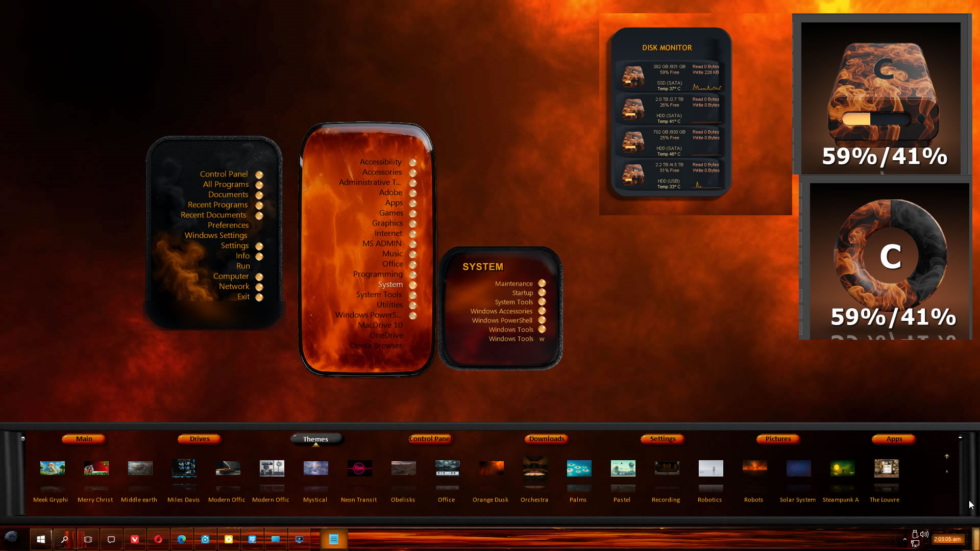Apply the Orange Dusk theme thumbnail
Viewport: 980px width, 551px height.
pos(491,468)
